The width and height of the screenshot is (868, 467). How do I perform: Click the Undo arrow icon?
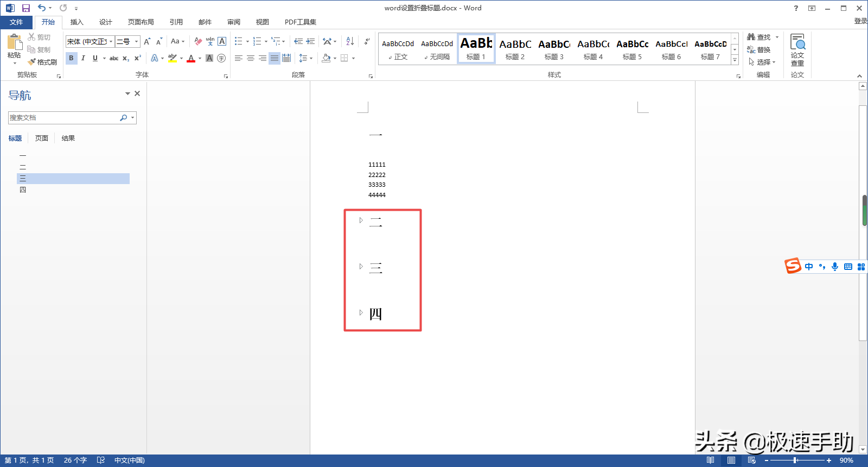click(x=41, y=8)
